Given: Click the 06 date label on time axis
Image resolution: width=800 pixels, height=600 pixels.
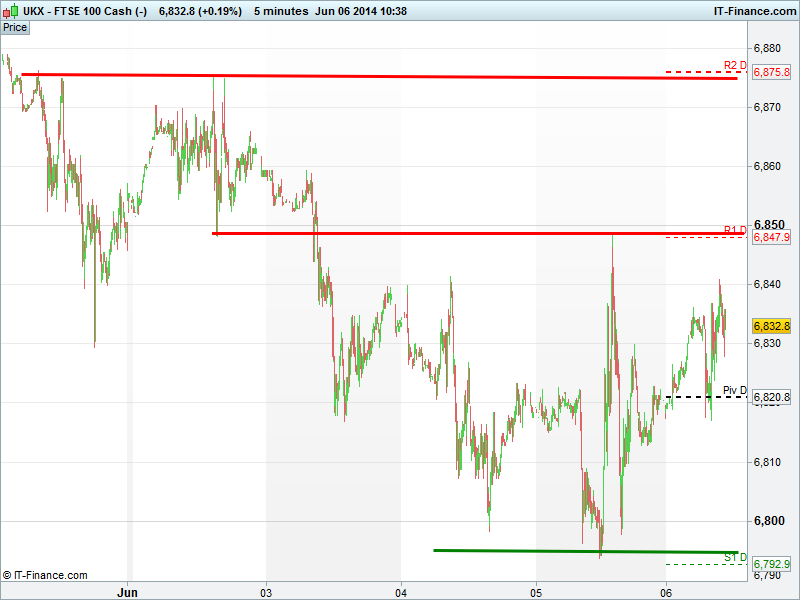Looking at the screenshot, I should [666, 593].
